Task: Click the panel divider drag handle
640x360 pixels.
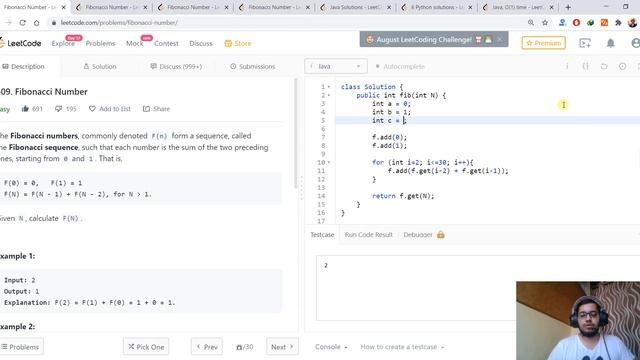Action: coord(302,188)
